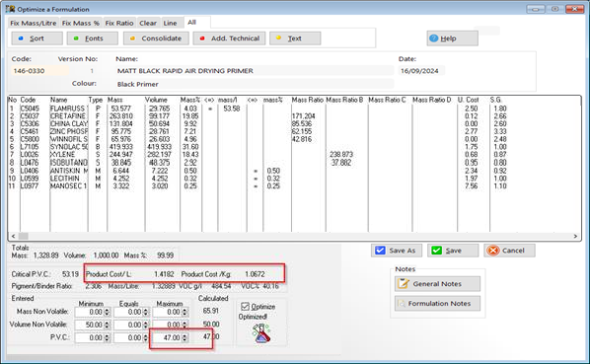Click the Name field MATT BLACK RAPID
Viewport: 590px width, 364px height.
(x=255, y=71)
